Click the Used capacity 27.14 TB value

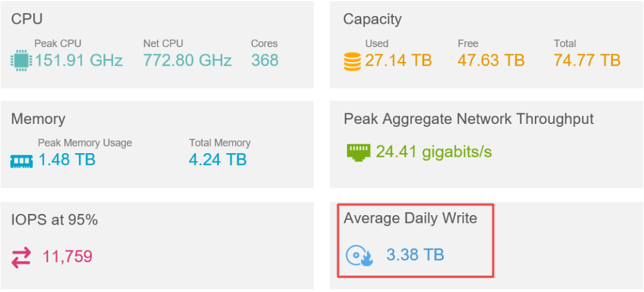(x=398, y=60)
